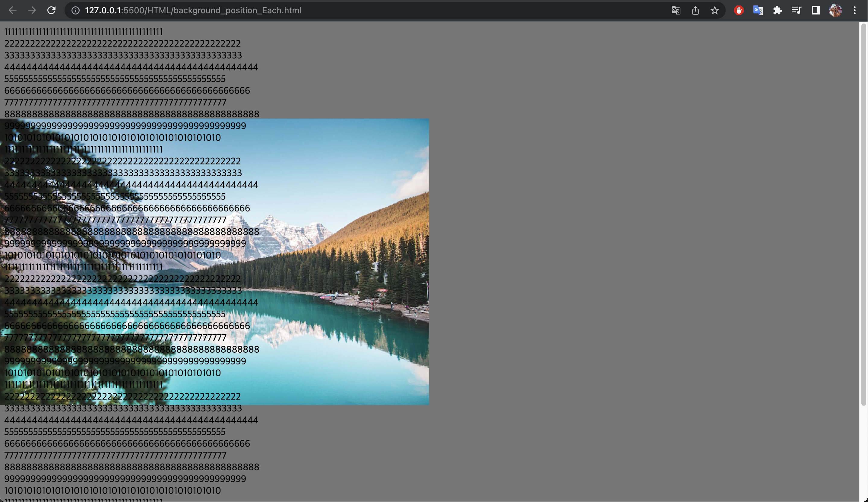This screenshot has height=502, width=868.
Task: Click the Translate this page icon
Action: click(676, 10)
